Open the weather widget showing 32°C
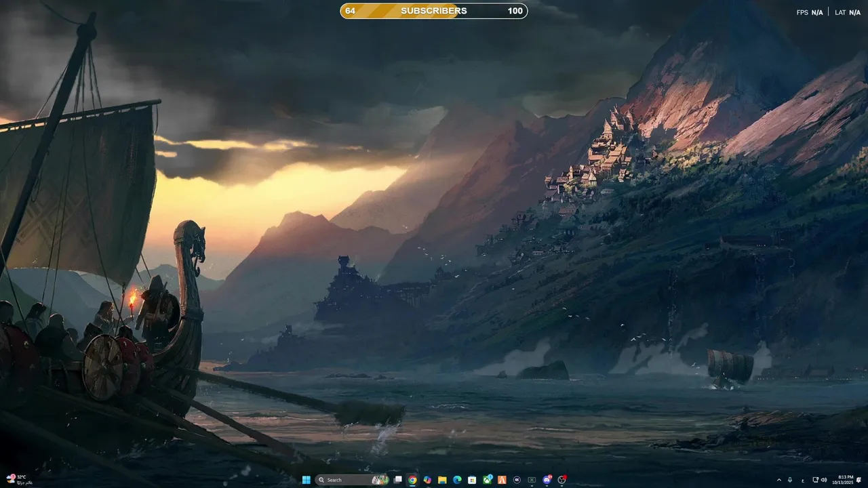This screenshot has height=488, width=868. point(19,479)
